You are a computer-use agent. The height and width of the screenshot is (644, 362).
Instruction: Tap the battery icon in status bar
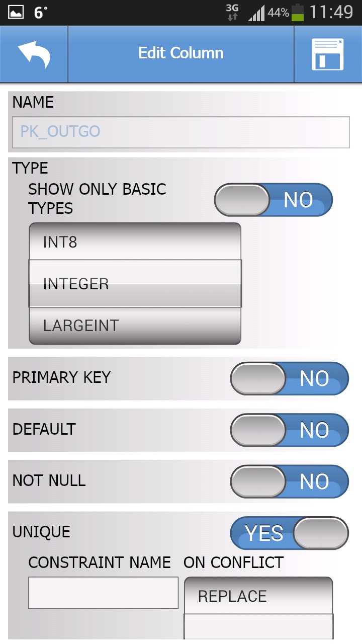coord(298,13)
